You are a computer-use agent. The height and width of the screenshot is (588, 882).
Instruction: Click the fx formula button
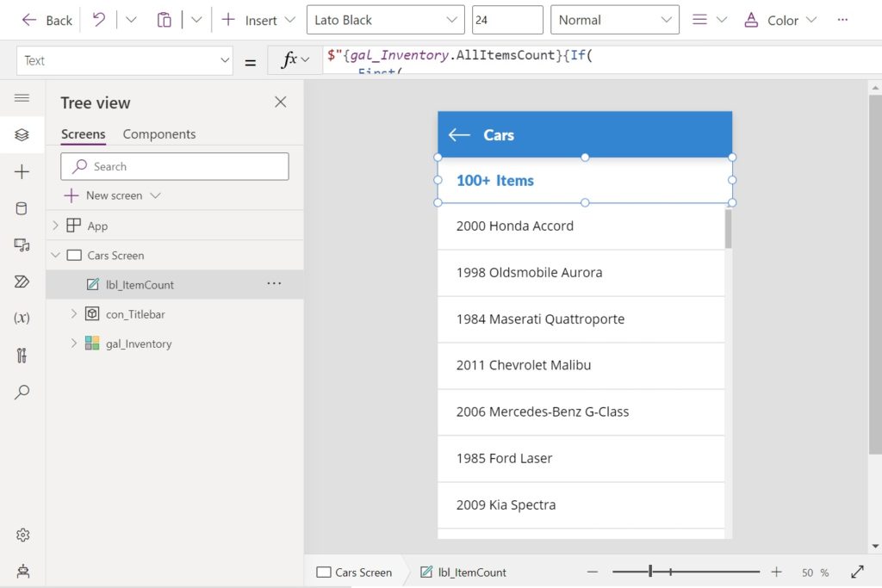pos(295,59)
